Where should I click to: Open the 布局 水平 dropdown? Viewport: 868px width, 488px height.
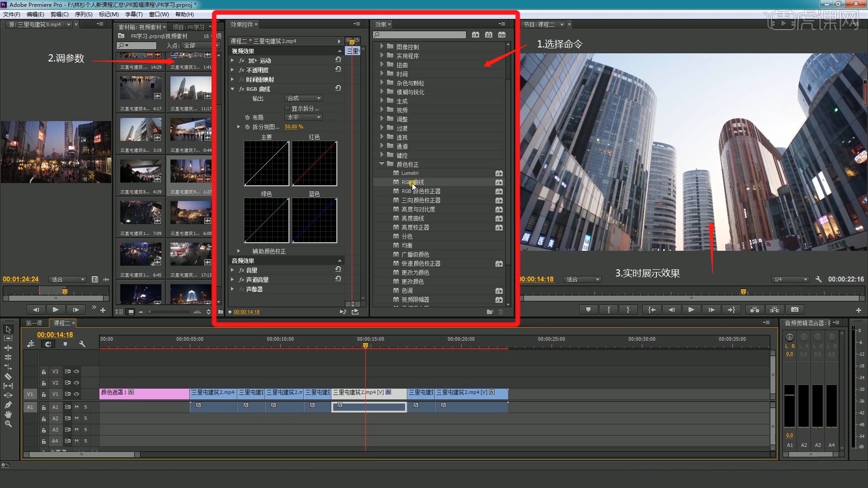303,117
